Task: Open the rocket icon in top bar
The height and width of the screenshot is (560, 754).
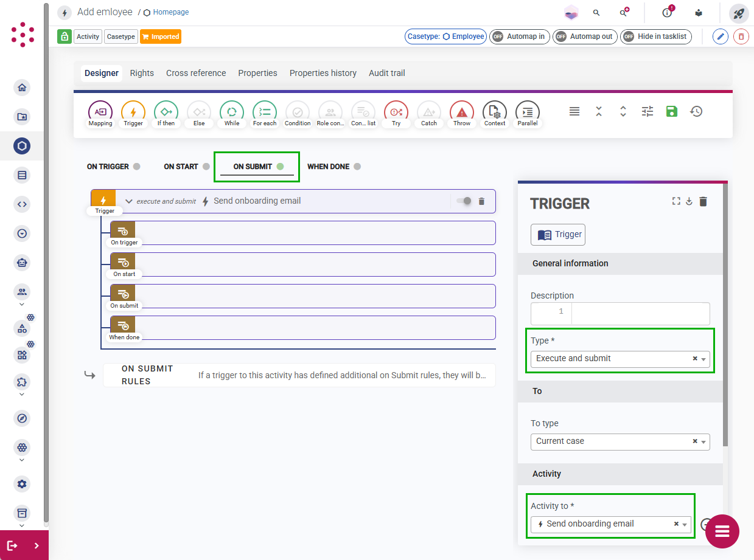Action: click(739, 13)
